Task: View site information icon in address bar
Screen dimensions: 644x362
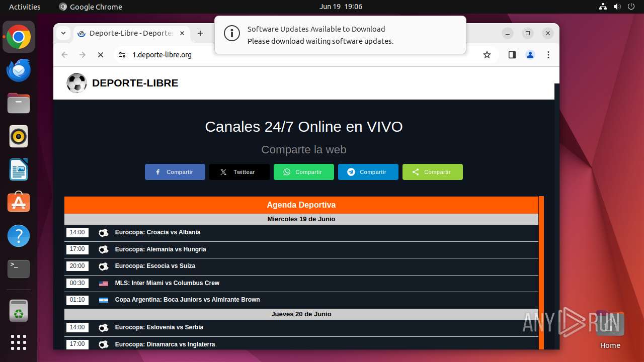Action: pyautogui.click(x=122, y=55)
